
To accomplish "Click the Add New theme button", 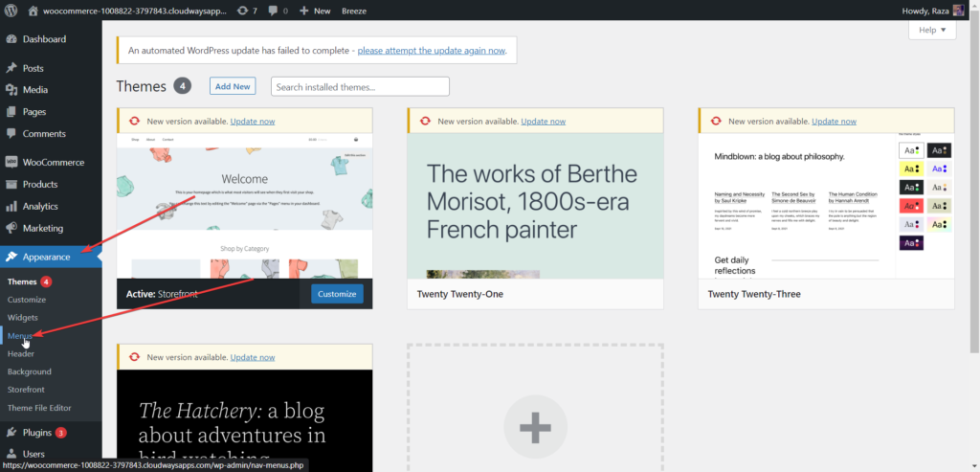I will click(x=233, y=86).
